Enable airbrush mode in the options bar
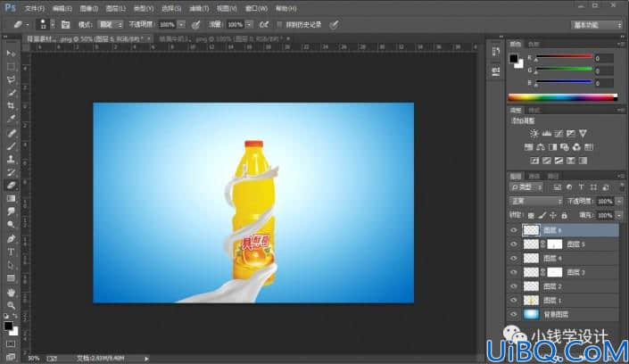The height and width of the screenshot is (364, 629). [x=263, y=24]
